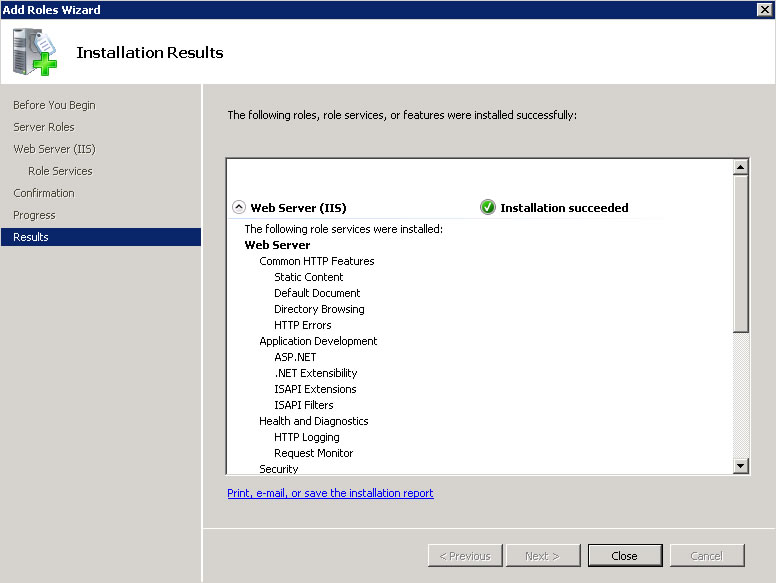776x583 pixels.
Task: Open the print, e-mail, or save report link
Action: click(330, 493)
